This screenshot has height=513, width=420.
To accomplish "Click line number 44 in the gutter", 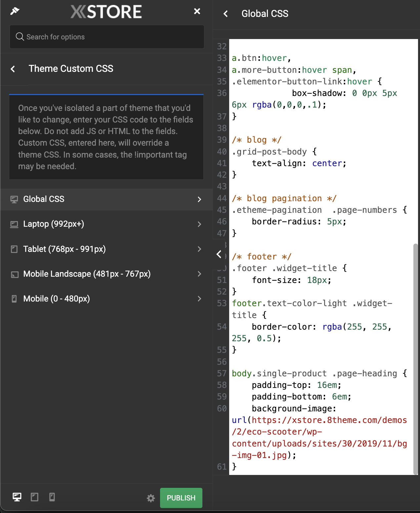I will 222,198.
